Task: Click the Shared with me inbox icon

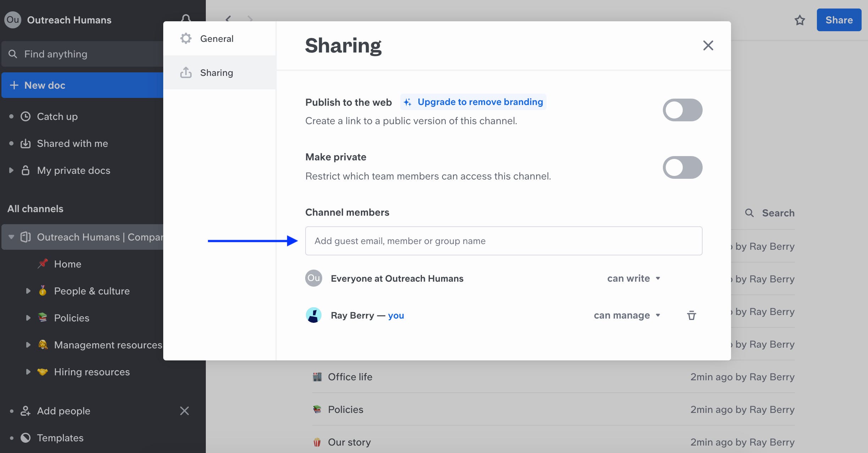Action: click(26, 143)
